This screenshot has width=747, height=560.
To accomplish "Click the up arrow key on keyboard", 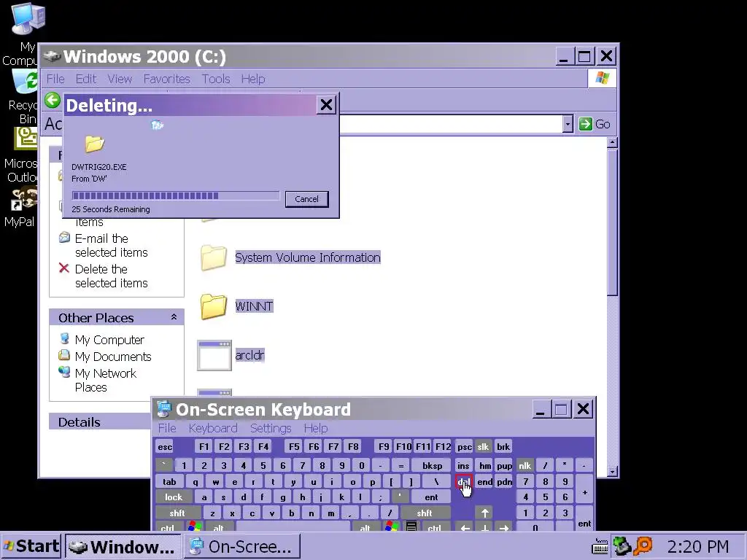I will pyautogui.click(x=485, y=513).
